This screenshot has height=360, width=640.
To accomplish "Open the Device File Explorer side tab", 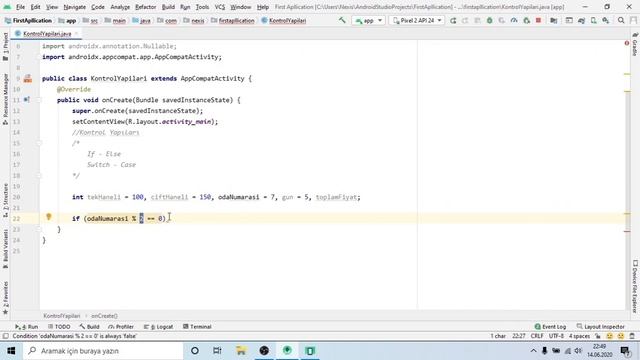I will tap(635, 287).
